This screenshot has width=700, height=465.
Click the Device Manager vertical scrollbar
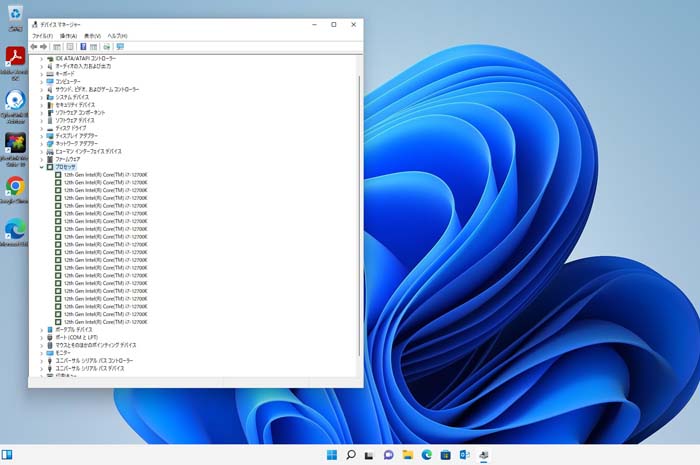(359, 216)
